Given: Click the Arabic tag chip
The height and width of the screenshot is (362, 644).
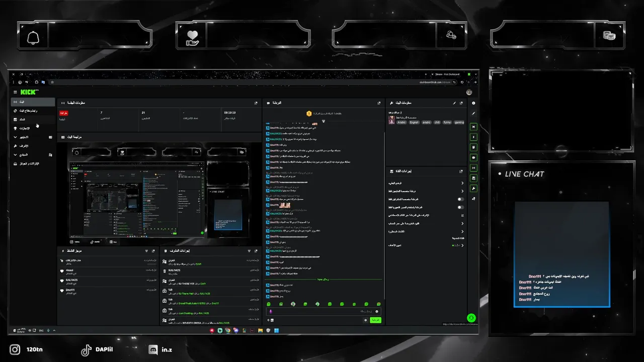Looking at the screenshot, I should tap(401, 122).
